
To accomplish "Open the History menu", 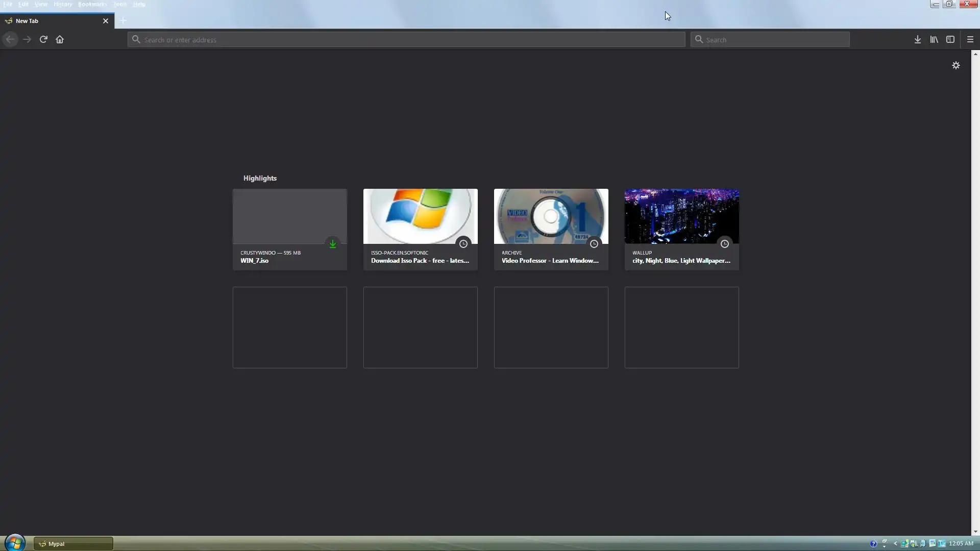I will pyautogui.click(x=62, y=4).
